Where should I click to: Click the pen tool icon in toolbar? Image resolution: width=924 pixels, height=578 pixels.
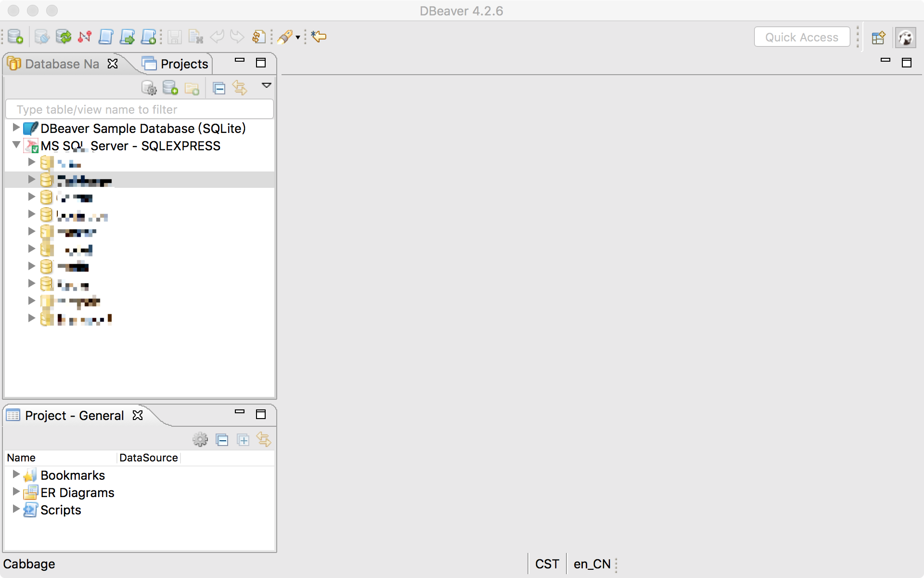pos(285,37)
